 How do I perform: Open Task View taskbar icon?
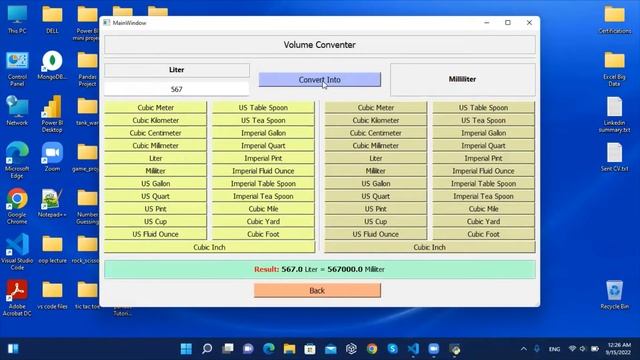[x=227, y=349]
